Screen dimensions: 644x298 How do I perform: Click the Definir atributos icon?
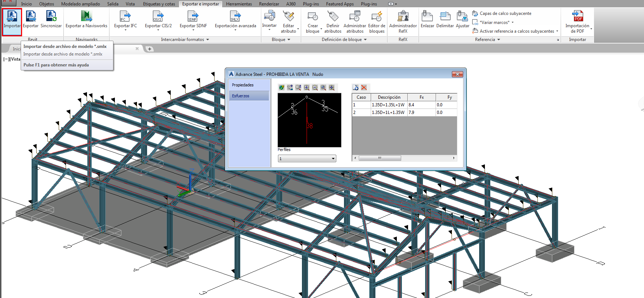tap(333, 16)
